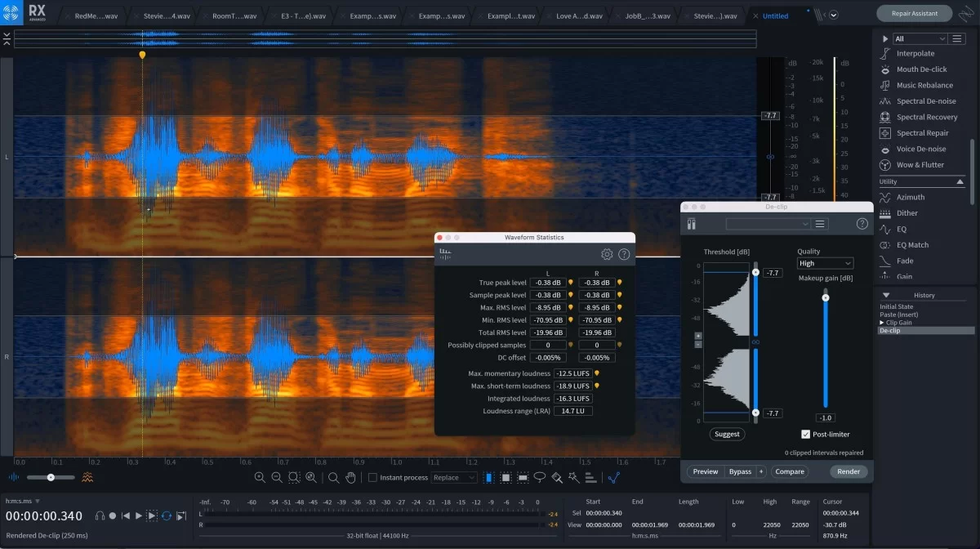
Task: Toggle the threshold link icon in De-clip
Action: 755,342
